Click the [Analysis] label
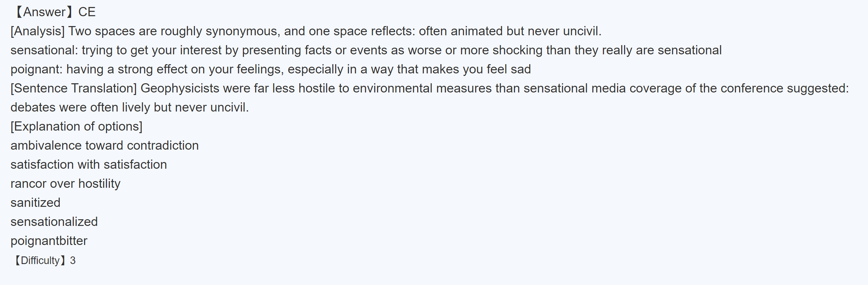Viewport: 868px width, 285px height. tap(37, 31)
